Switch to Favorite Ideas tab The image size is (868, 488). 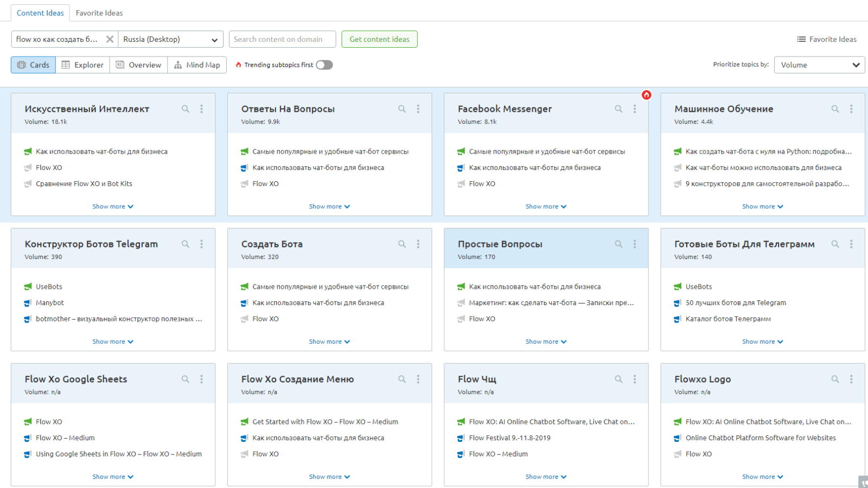(x=99, y=13)
